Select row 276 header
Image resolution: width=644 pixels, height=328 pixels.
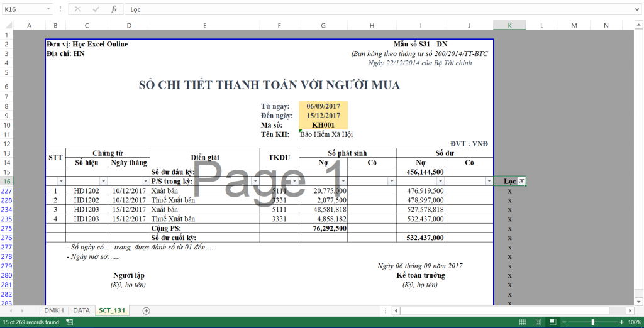pos(6,238)
